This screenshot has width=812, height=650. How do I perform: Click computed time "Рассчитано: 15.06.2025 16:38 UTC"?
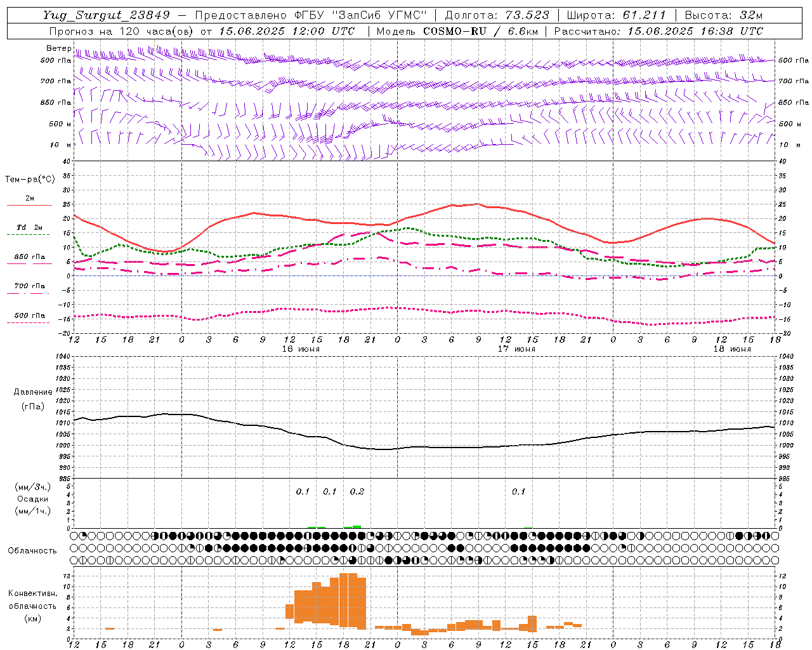(x=658, y=31)
